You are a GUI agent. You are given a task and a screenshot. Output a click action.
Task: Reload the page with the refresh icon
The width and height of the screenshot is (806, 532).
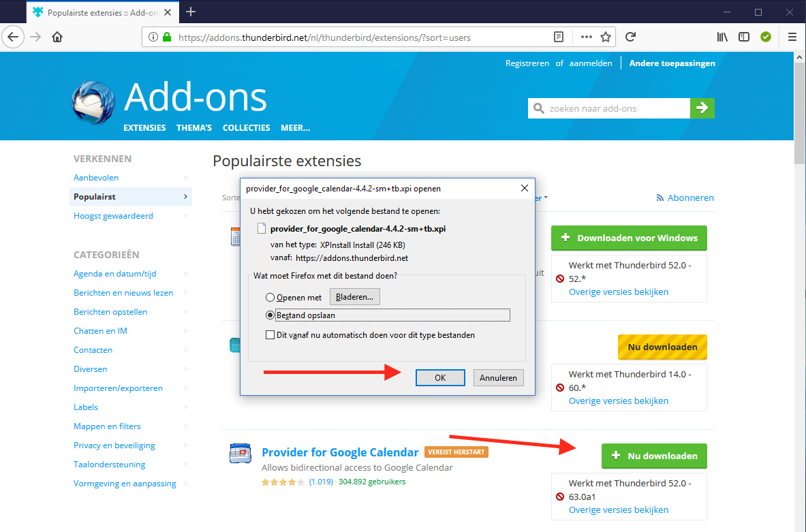631,37
